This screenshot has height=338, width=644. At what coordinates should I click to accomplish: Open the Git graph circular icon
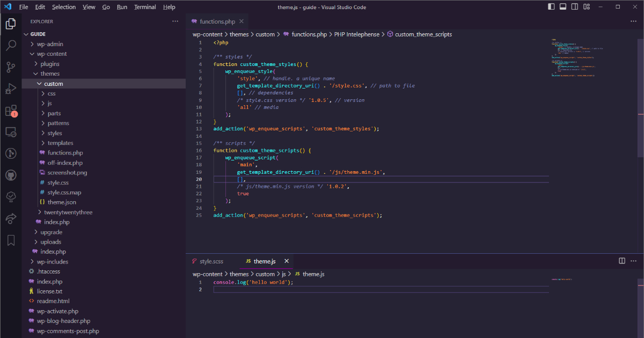(11, 153)
